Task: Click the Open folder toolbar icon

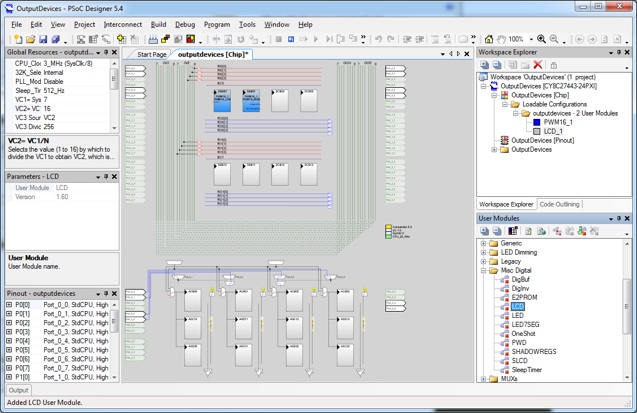Action: [x=30, y=39]
